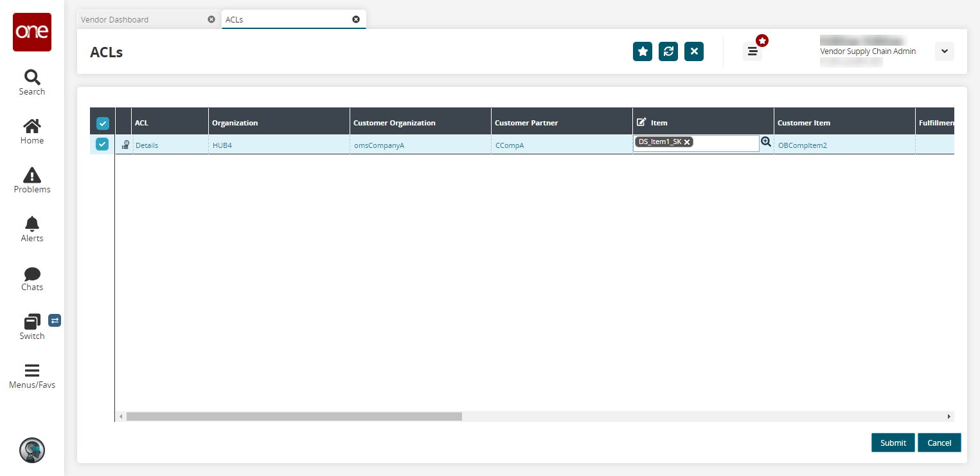Remove the DS_Item1_SK tag
The width and height of the screenshot is (980, 476).
687,142
